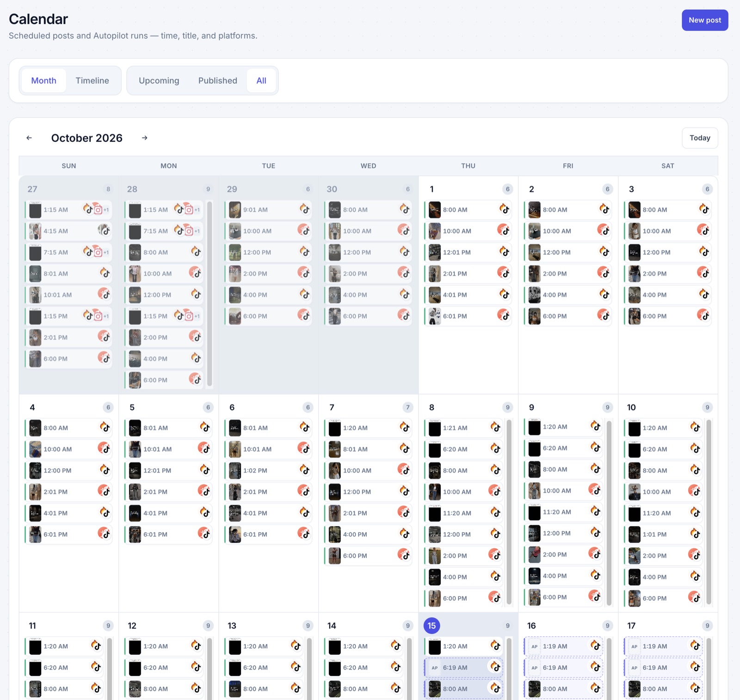Create a New post
This screenshot has width=740, height=700.
pos(705,20)
